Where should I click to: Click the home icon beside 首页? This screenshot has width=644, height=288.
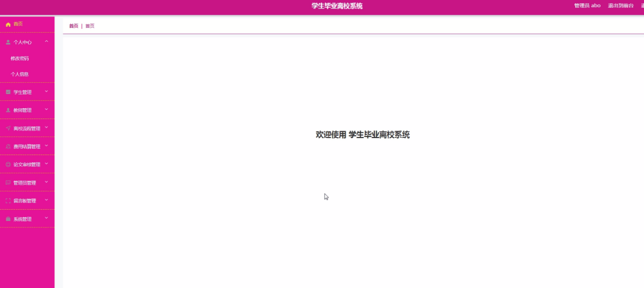point(8,24)
